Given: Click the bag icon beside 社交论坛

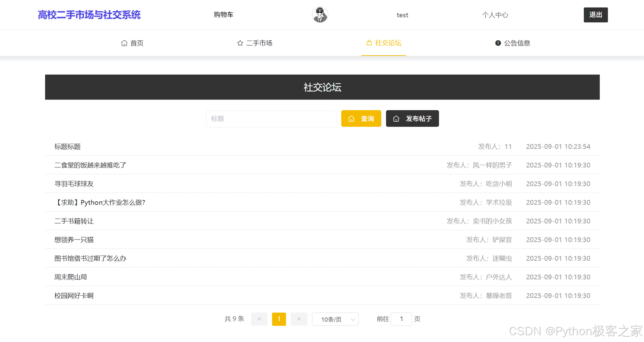Looking at the screenshot, I should click(x=369, y=43).
